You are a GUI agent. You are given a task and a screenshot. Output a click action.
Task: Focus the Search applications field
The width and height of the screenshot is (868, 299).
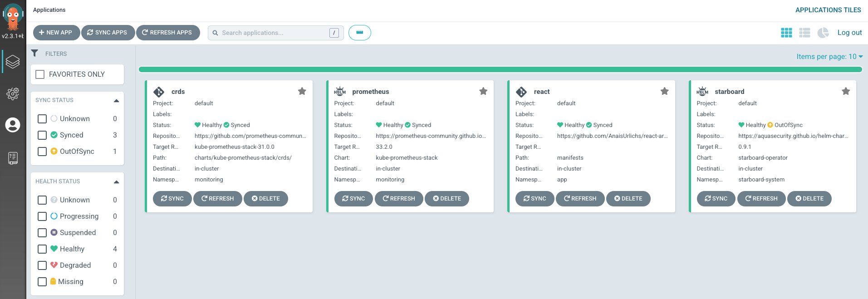(275, 33)
